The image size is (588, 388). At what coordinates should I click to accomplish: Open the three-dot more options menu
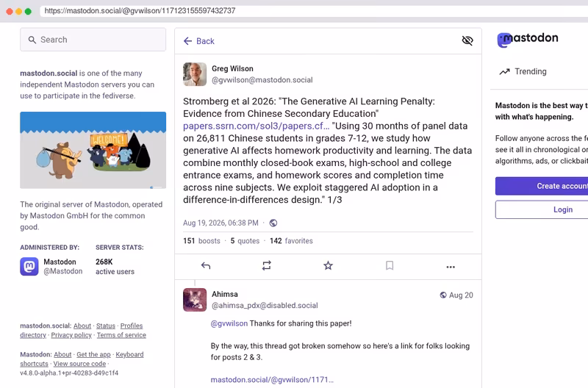(451, 267)
